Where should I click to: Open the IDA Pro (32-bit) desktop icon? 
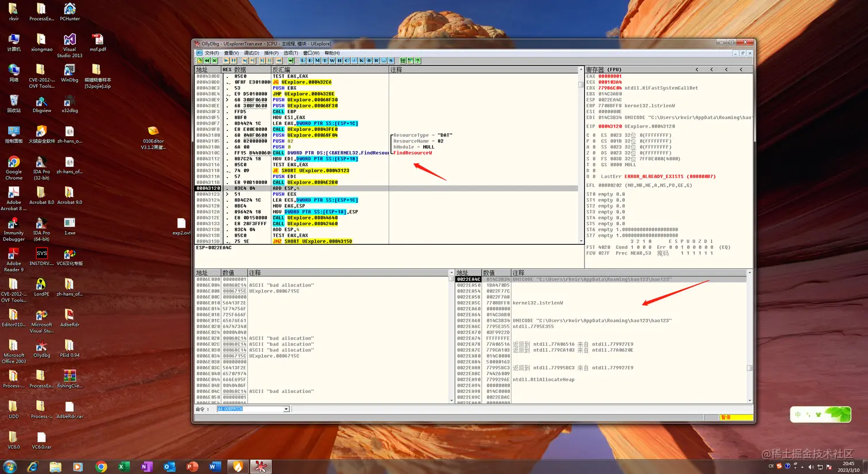[x=41, y=167]
